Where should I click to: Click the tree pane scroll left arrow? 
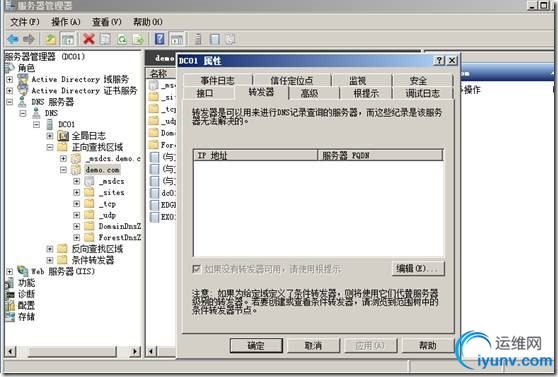(10, 351)
